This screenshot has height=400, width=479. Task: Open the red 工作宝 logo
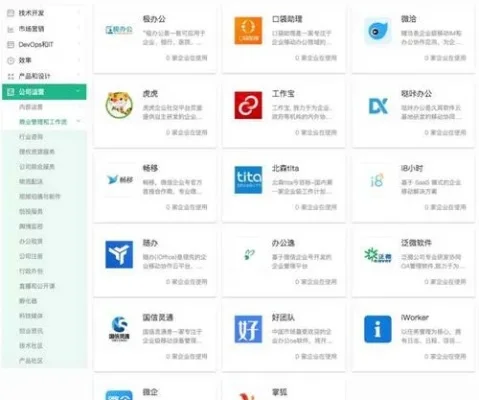pyautogui.click(x=248, y=105)
